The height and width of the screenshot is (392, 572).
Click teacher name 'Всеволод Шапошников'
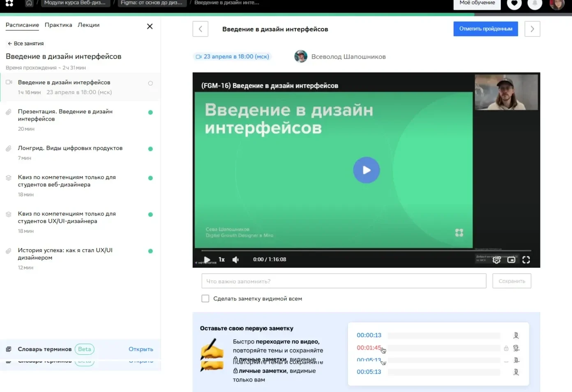(x=348, y=57)
